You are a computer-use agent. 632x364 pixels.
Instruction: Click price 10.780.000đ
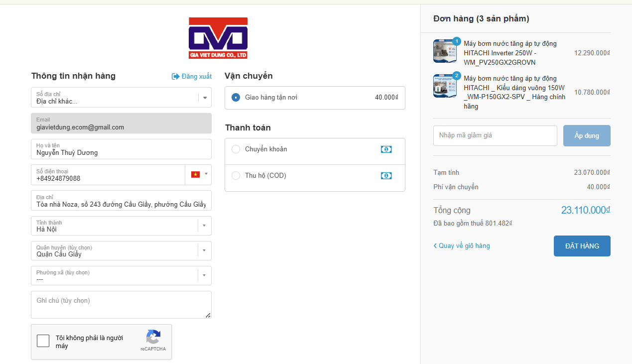click(x=592, y=93)
